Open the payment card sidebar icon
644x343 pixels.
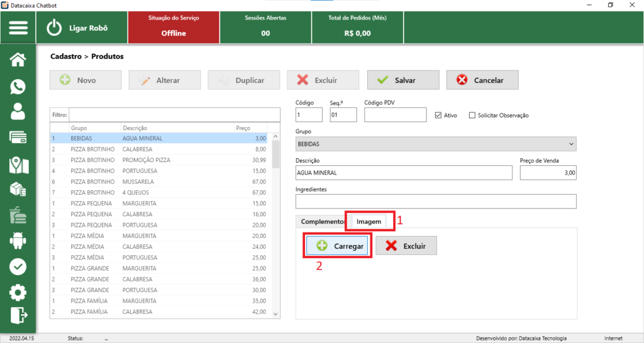click(x=18, y=138)
